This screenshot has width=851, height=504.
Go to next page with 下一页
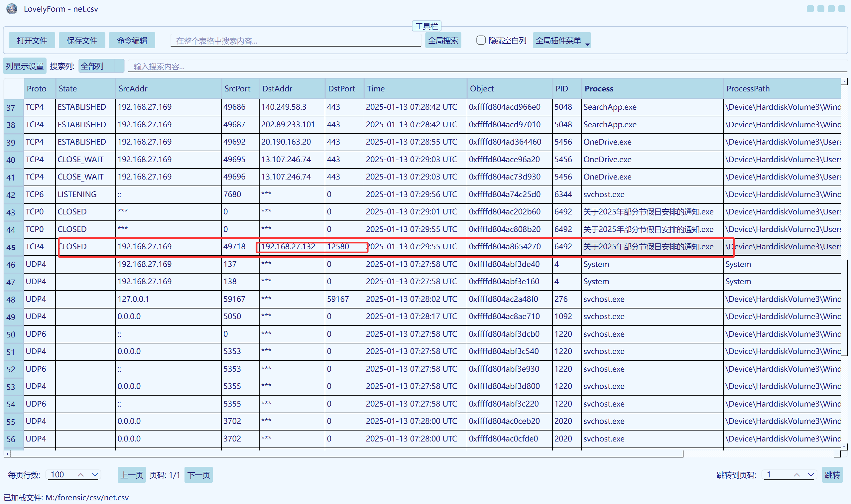tap(198, 475)
